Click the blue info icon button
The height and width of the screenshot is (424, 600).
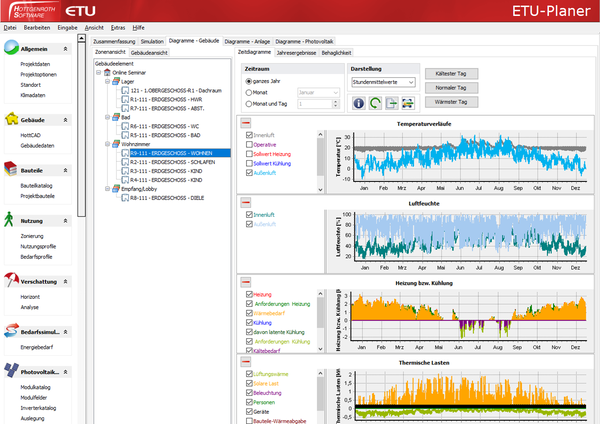(359, 103)
